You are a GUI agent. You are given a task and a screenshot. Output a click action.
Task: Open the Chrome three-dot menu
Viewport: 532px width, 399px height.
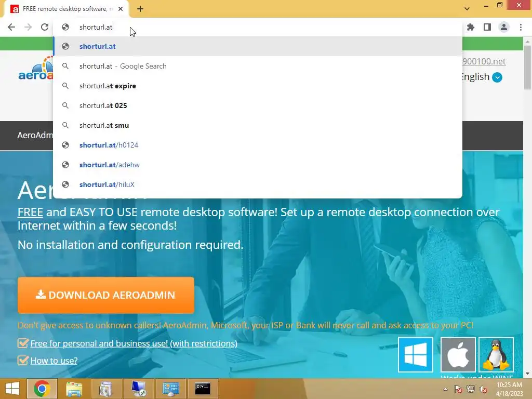pyautogui.click(x=521, y=27)
